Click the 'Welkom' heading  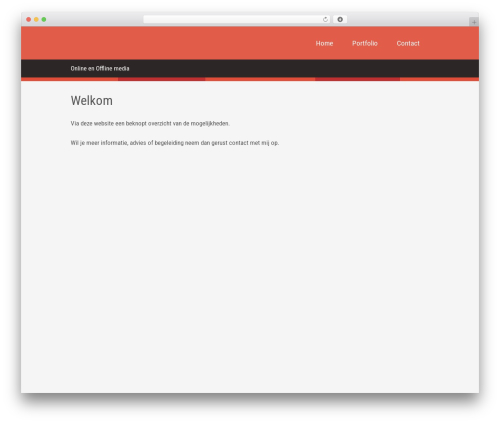pyautogui.click(x=91, y=101)
